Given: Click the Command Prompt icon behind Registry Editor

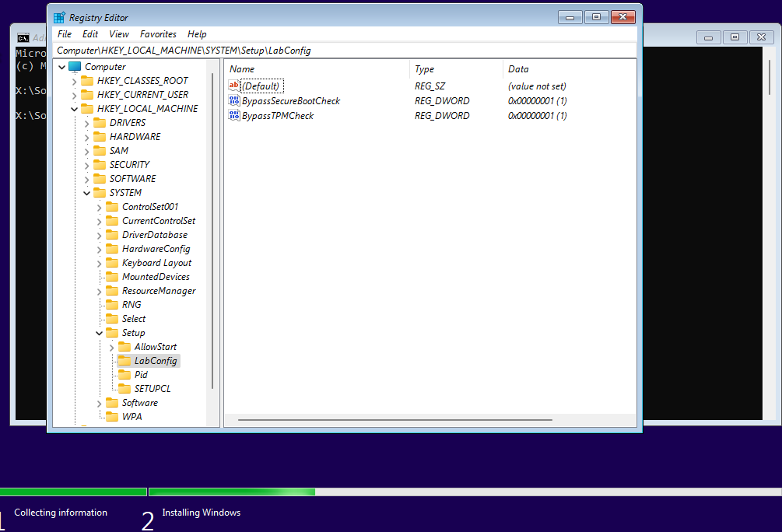Looking at the screenshot, I should 23,37.
